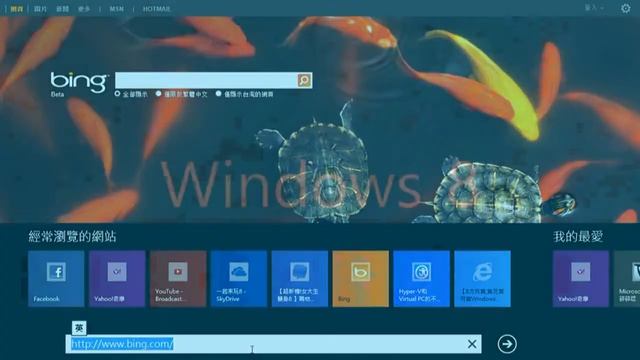640x360 pixels.
Task: Open the Hyper-V Virtual PC tile
Action: click(x=422, y=279)
